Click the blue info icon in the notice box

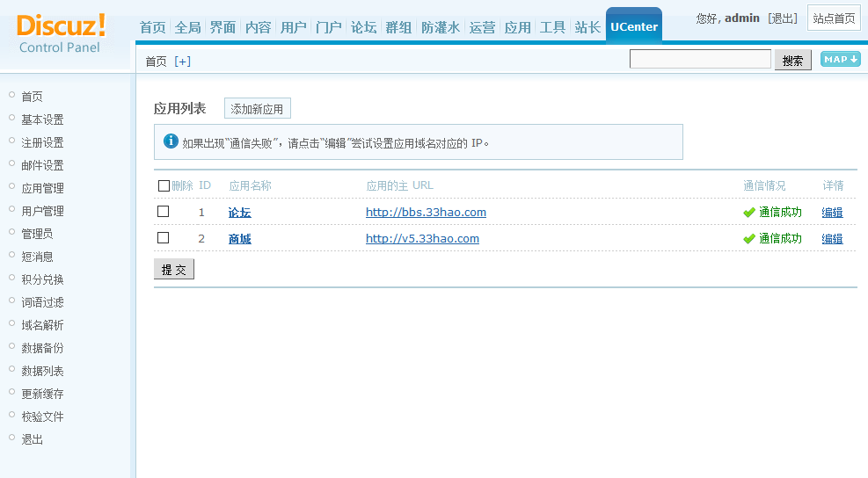(171, 141)
